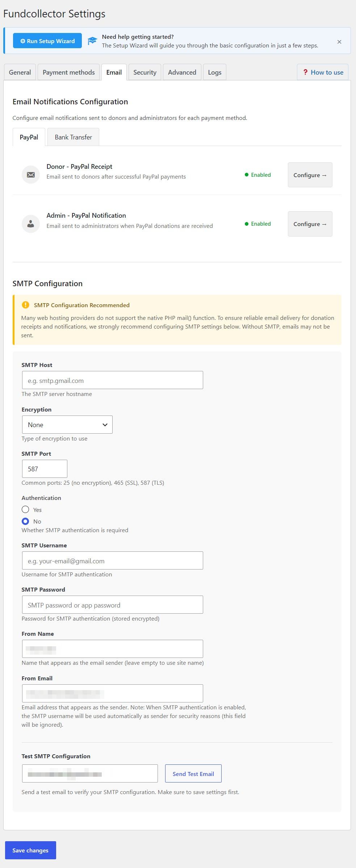The height and width of the screenshot is (868, 356).
Task: Open the How to use help link
Action: click(323, 72)
